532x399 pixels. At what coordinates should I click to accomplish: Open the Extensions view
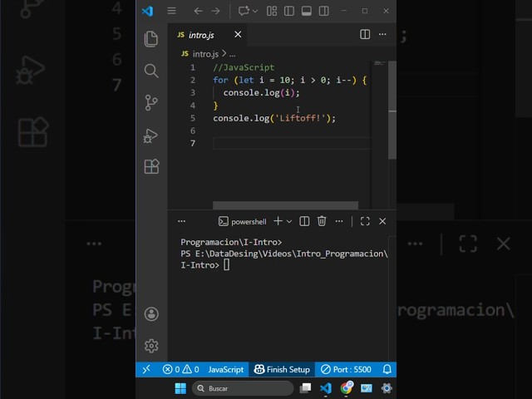151,166
